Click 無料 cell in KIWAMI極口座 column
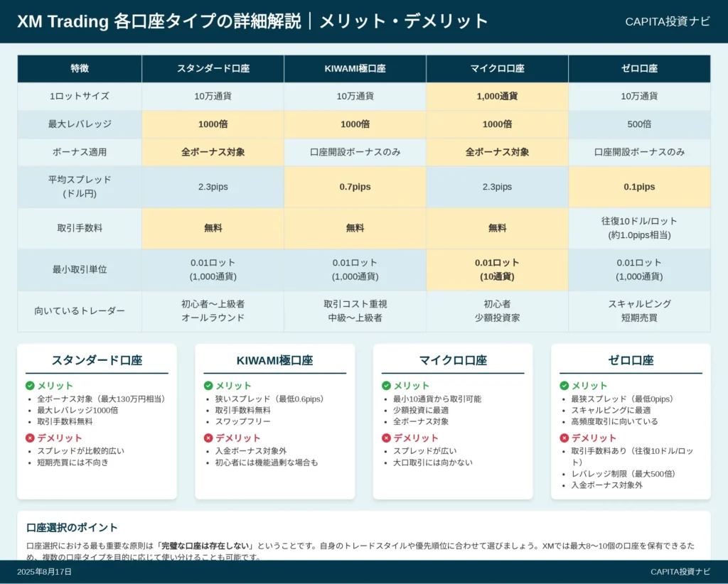The image size is (728, 584). tap(355, 228)
